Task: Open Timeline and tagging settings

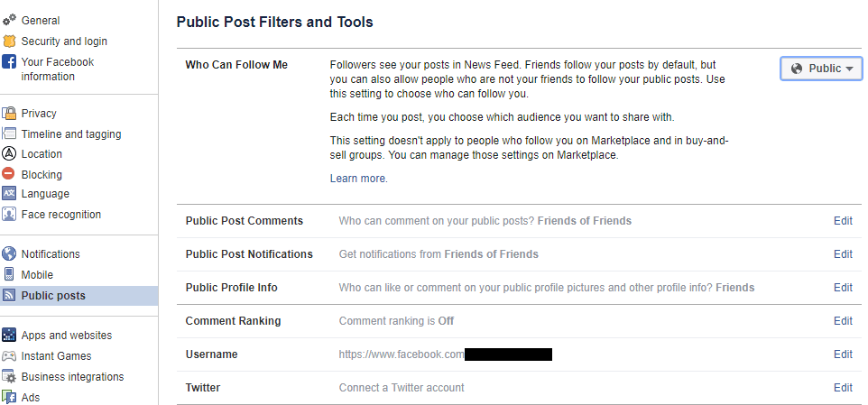Action: point(70,134)
